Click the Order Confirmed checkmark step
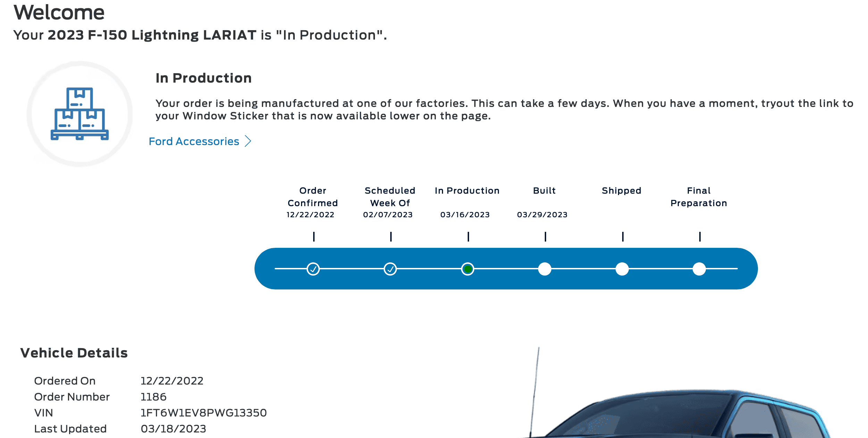This screenshot has width=868, height=438. point(313,269)
